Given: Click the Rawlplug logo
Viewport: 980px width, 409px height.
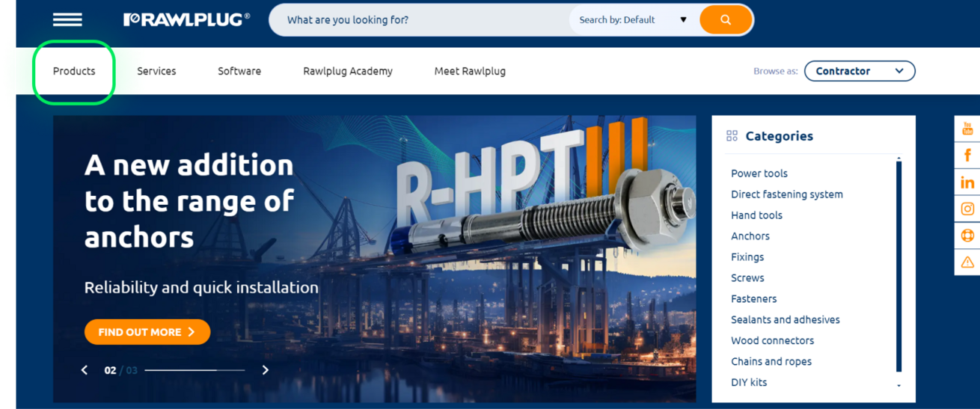Looking at the screenshot, I should pyautogui.click(x=187, y=19).
